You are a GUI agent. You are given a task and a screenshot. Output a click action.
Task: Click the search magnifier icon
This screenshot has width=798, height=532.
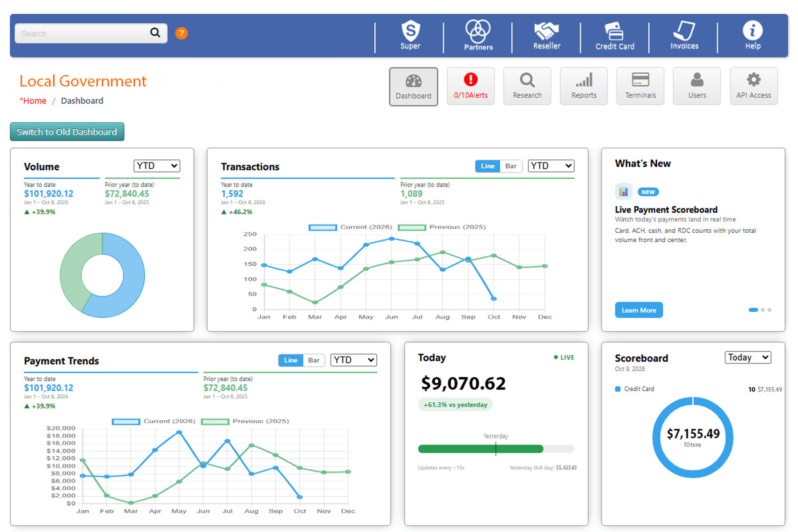click(155, 33)
